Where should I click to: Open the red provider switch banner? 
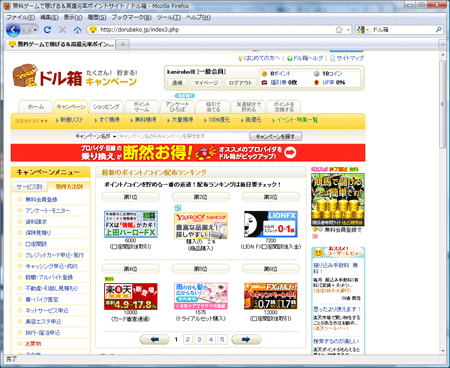(188, 153)
